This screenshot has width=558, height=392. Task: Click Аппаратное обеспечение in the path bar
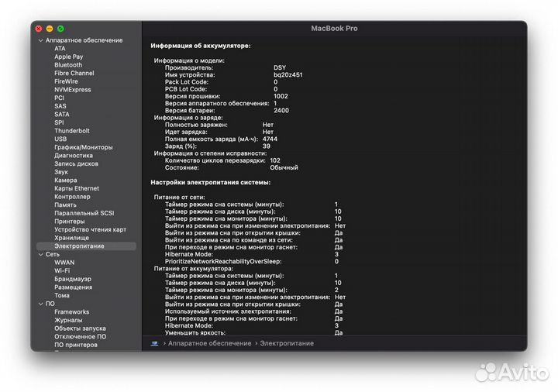click(x=209, y=344)
